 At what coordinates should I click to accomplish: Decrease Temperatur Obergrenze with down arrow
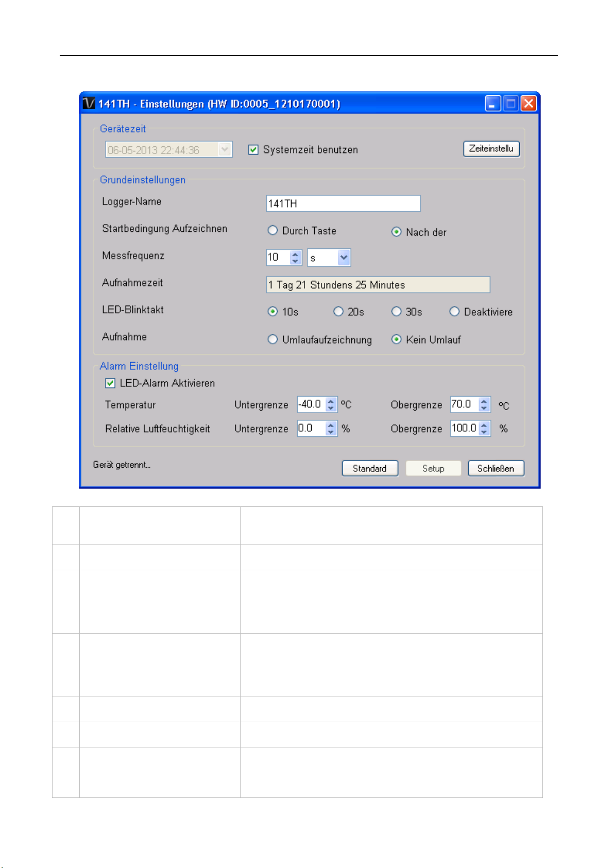pos(484,408)
